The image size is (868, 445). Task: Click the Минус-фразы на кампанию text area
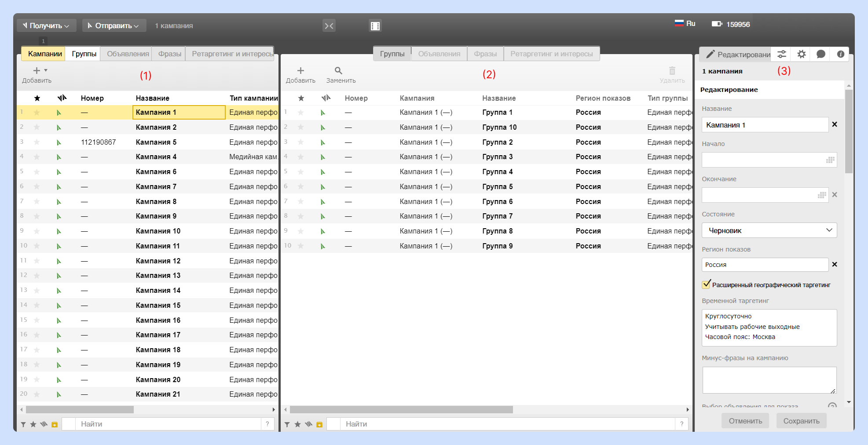click(x=769, y=380)
